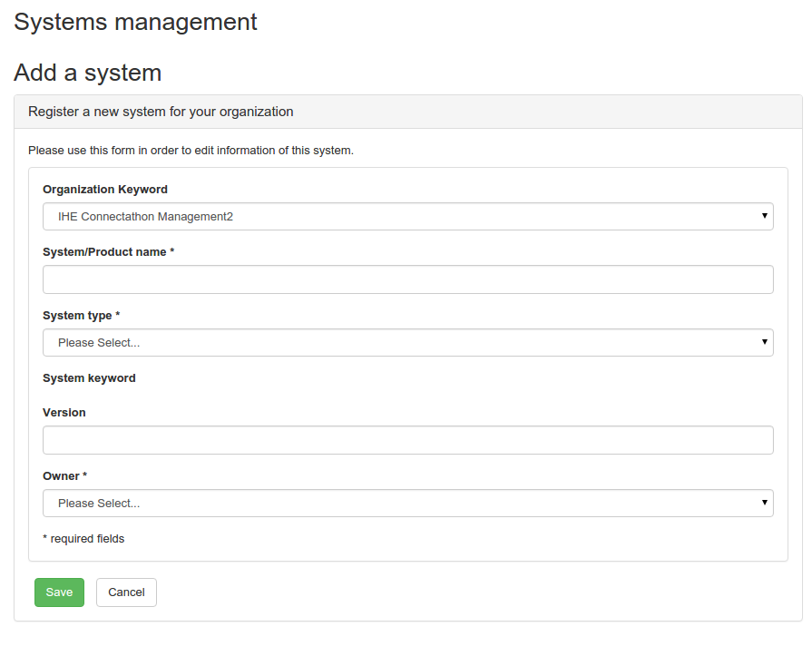Click the Cancel button
812x656 pixels.
tap(125, 592)
